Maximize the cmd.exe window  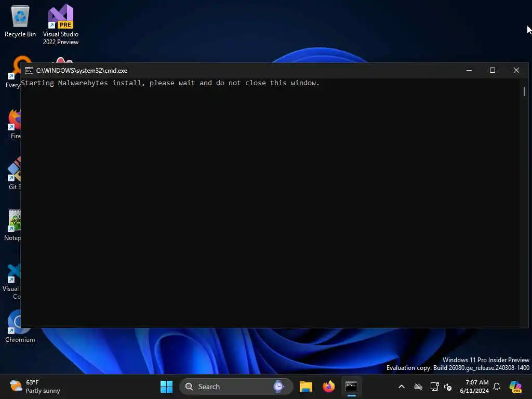[493, 70]
